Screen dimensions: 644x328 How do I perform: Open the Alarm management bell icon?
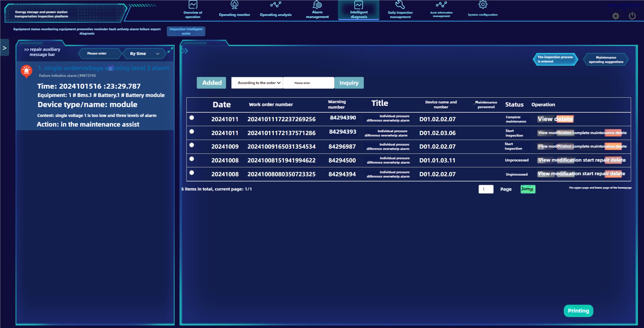pos(317,5)
